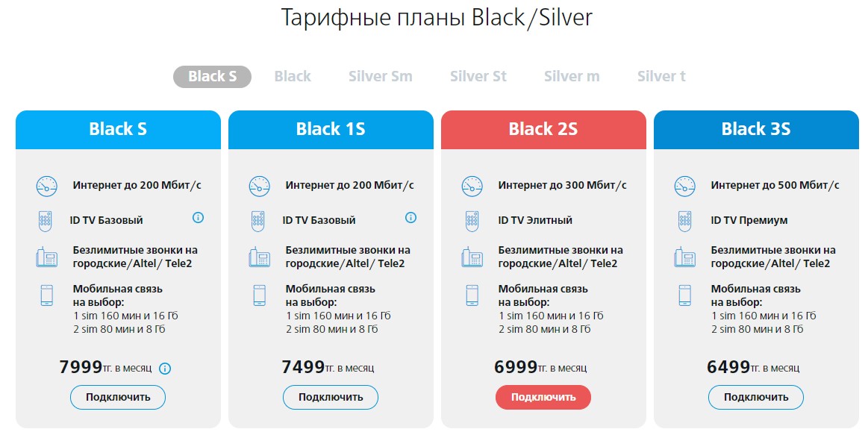Click info icon beside Black S ID TV Базовый

coord(198,218)
